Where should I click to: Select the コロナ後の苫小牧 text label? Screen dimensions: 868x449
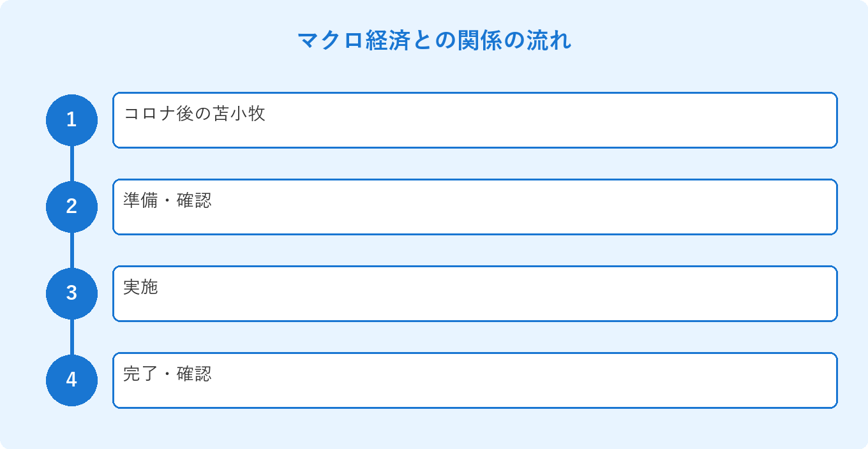(x=195, y=114)
